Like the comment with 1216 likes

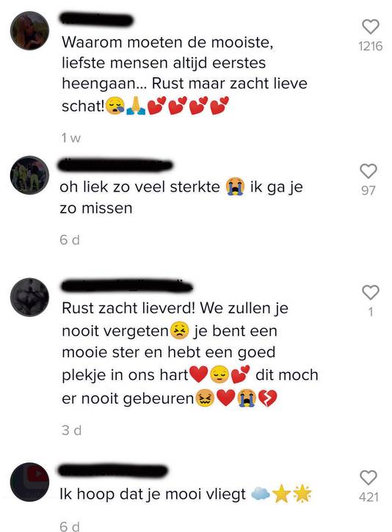click(x=370, y=27)
